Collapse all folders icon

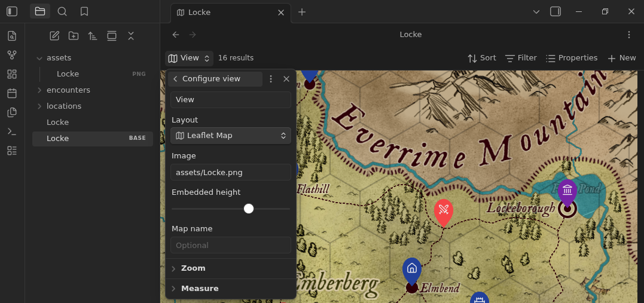click(x=130, y=36)
